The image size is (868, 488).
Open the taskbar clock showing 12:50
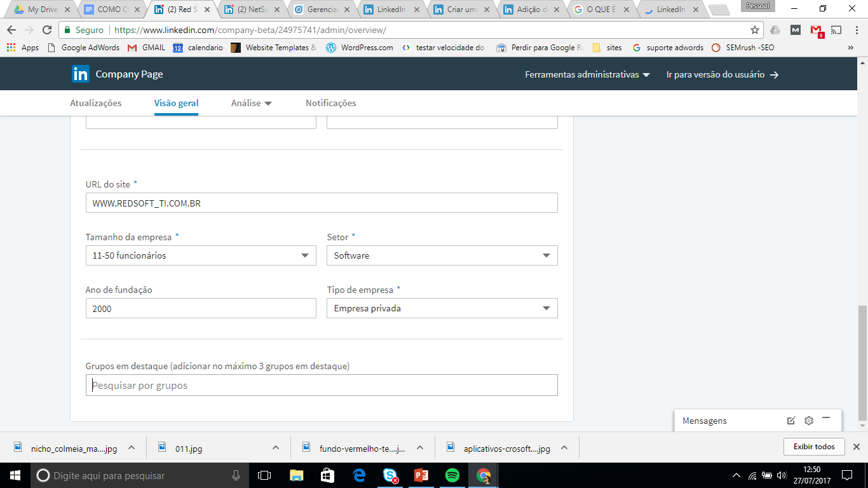tap(812, 475)
